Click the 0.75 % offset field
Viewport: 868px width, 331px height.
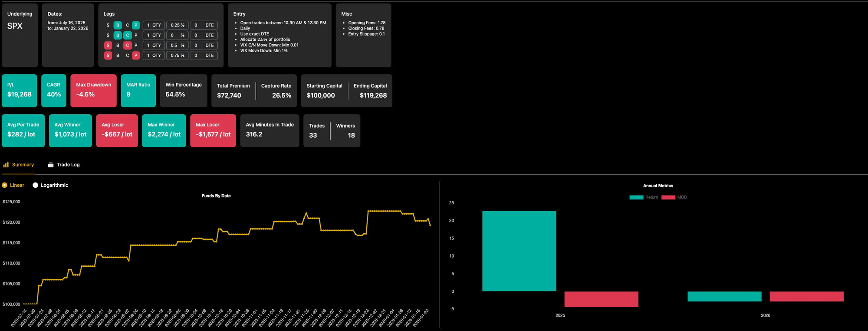177,56
